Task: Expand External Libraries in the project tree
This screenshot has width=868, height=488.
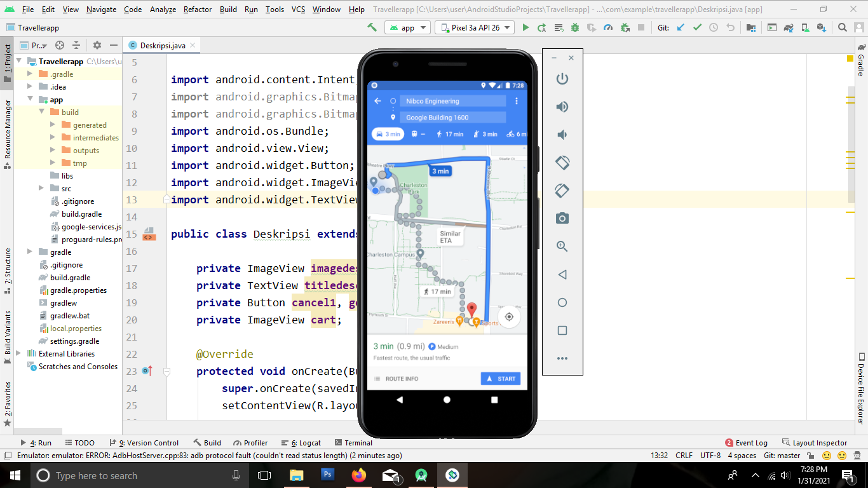Action: click(x=18, y=354)
